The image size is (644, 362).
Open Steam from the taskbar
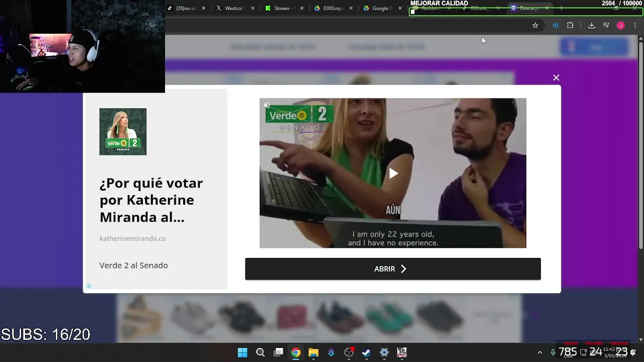point(366,352)
